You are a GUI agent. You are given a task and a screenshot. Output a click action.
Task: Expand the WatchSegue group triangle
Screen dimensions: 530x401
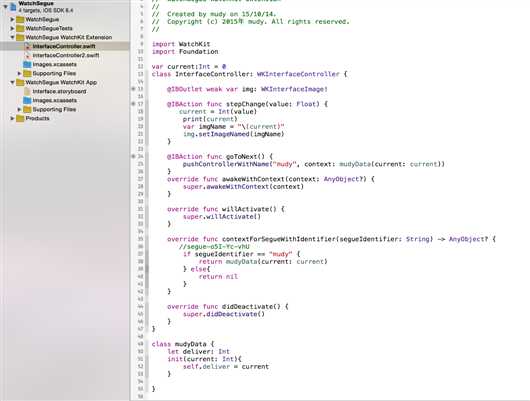tap(13, 19)
